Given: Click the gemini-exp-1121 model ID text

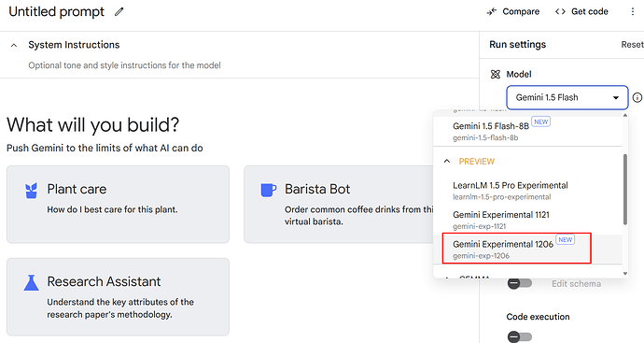Looking at the screenshot, I should coord(480,226).
